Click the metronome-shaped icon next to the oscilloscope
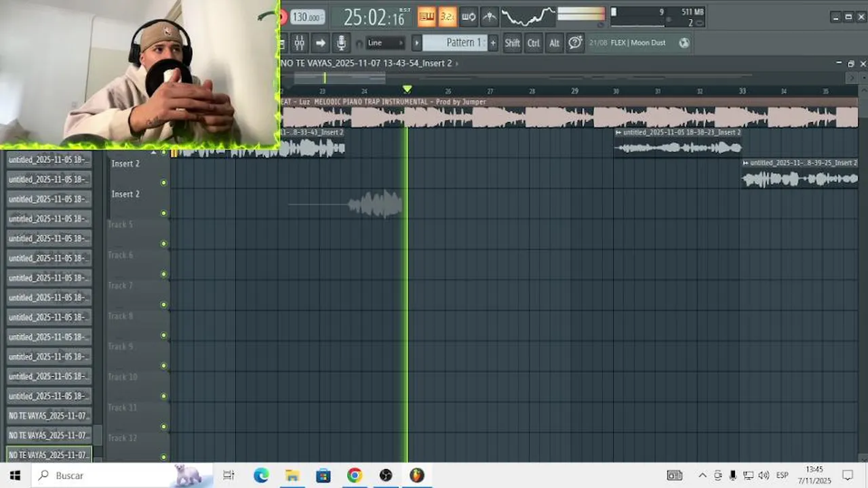 pos(489,16)
